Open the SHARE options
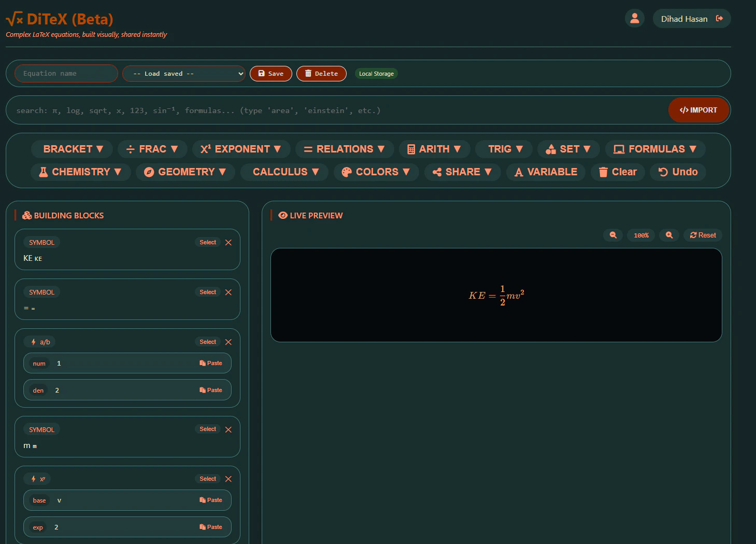This screenshot has width=756, height=544. 462,172
